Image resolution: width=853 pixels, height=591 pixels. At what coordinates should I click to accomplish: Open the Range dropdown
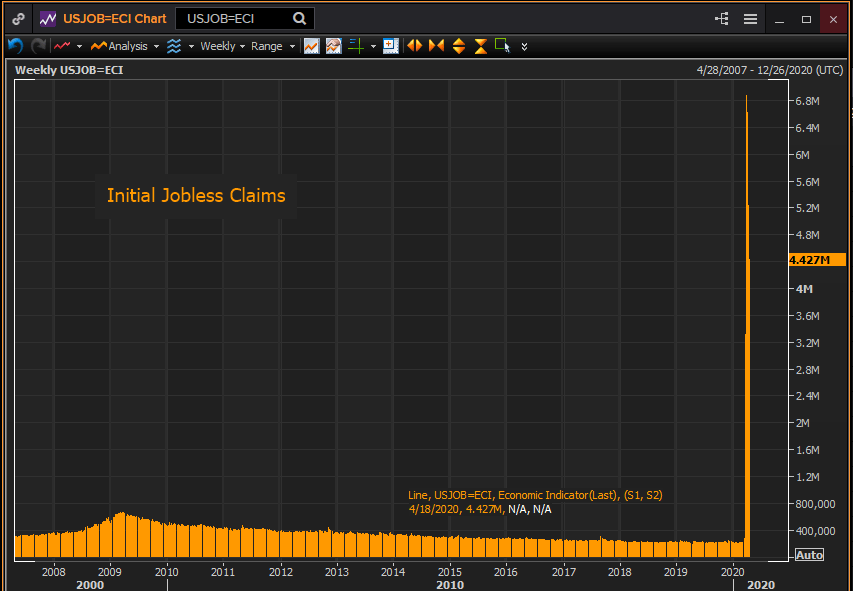tap(273, 46)
